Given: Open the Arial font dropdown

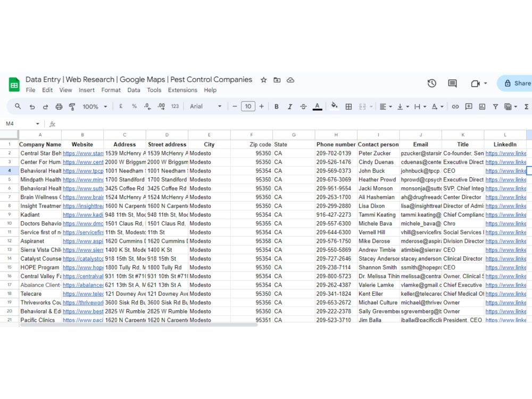Looking at the screenshot, I should (205, 106).
